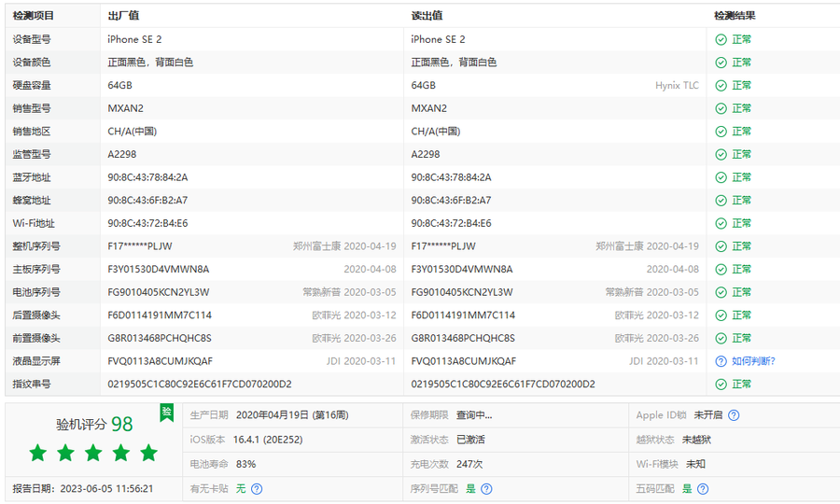Click the green check icon in Wi-Fi地址 row
840x504 pixels.
coord(721,223)
